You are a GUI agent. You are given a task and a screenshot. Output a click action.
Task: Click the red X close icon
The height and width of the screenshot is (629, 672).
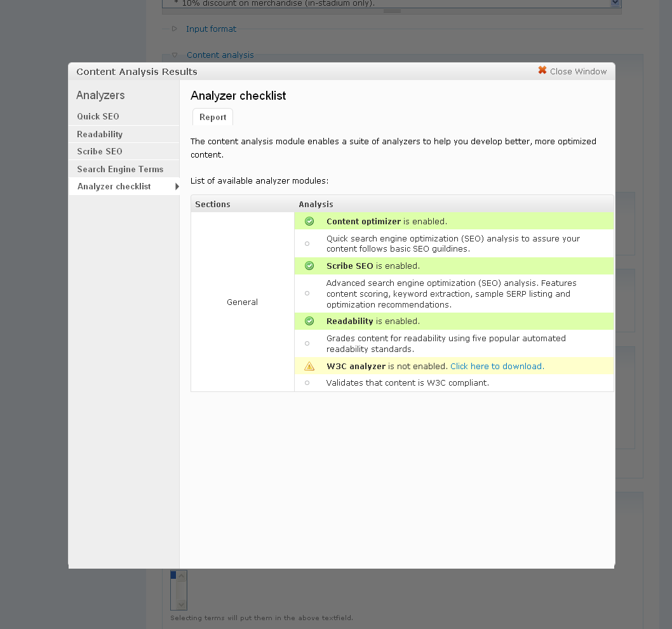[542, 71]
